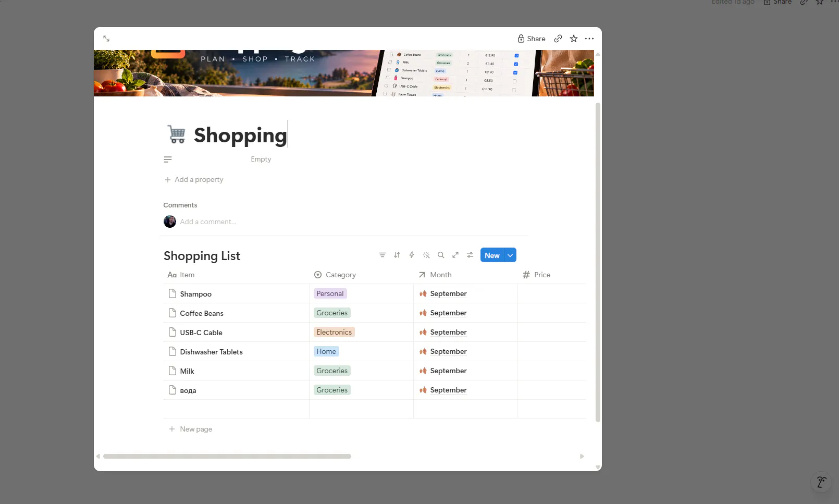Screen dimensions: 839x504
Task: Open September link in Shampoo row
Action: pos(448,293)
